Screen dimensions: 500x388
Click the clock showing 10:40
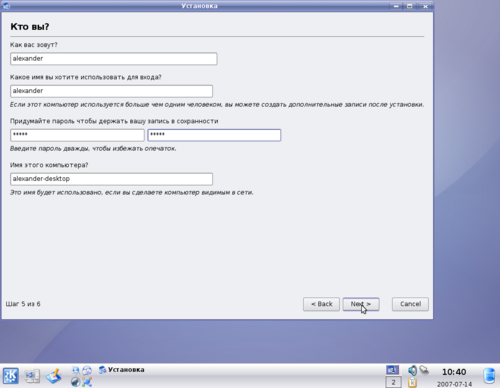click(454, 372)
